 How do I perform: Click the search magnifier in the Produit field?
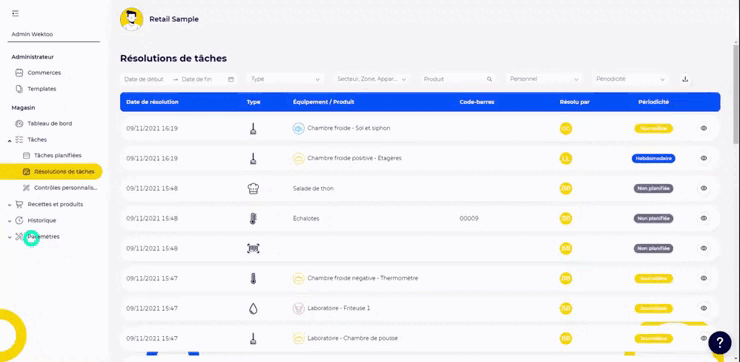pyautogui.click(x=489, y=79)
